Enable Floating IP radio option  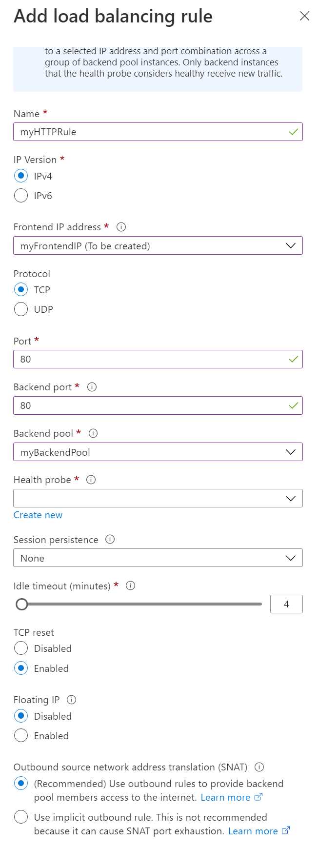point(21,736)
